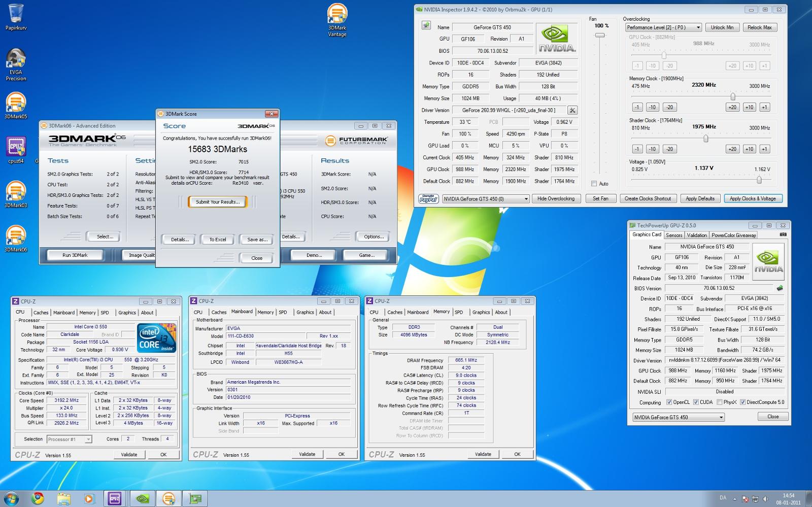Click Options... button in 3DMark06
Screen dimensions: 812x507
(374, 236)
